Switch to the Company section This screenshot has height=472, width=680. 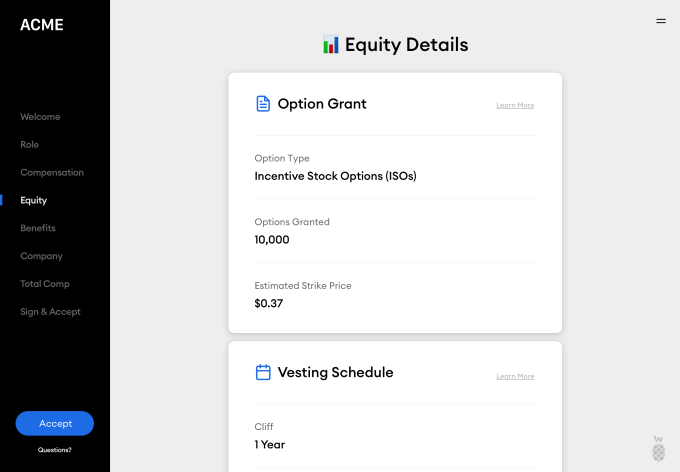(x=41, y=256)
